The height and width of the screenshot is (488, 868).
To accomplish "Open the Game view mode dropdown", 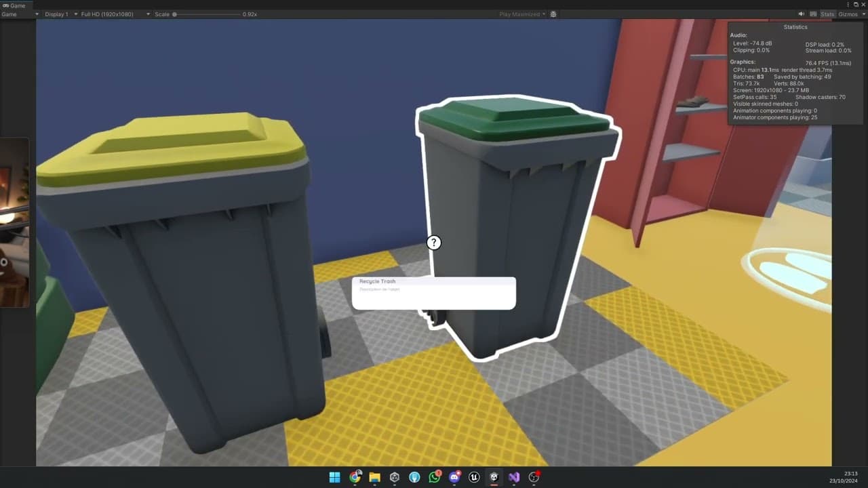I will click(19, 14).
